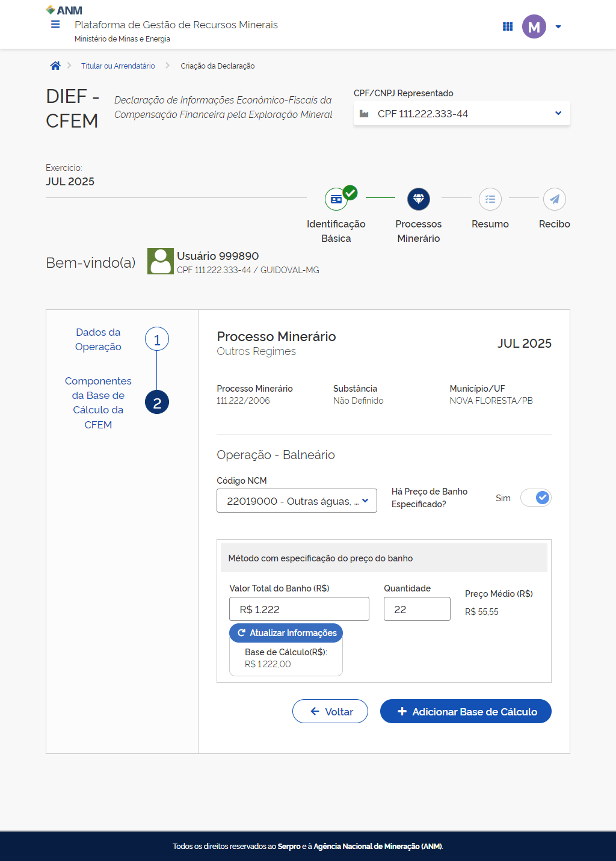
Task: Click the home breadcrumb icon
Action: pos(55,66)
